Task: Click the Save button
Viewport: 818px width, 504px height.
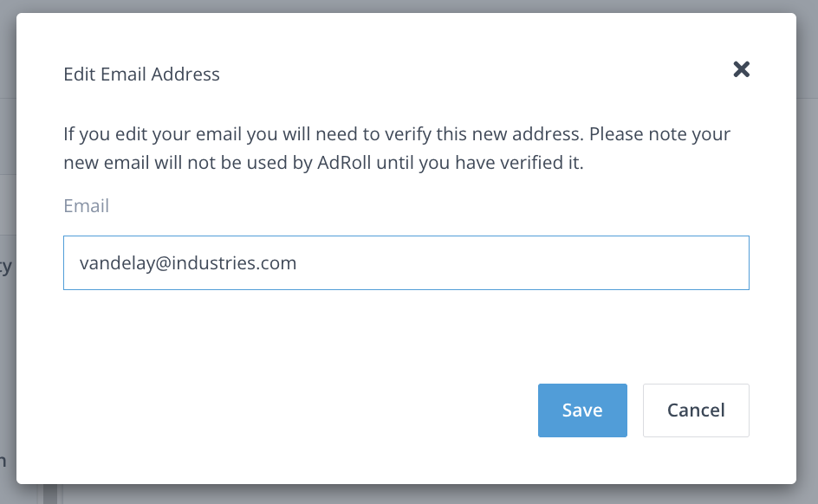Action: (x=582, y=410)
